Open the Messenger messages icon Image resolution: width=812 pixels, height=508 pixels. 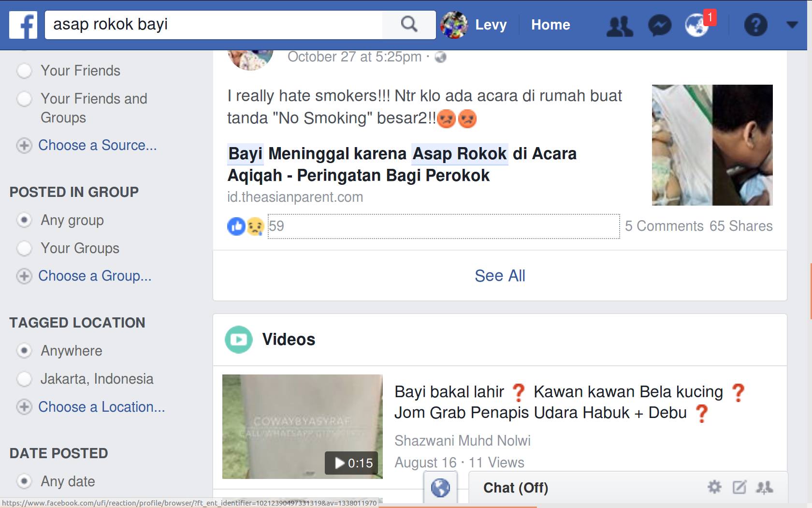coord(660,25)
